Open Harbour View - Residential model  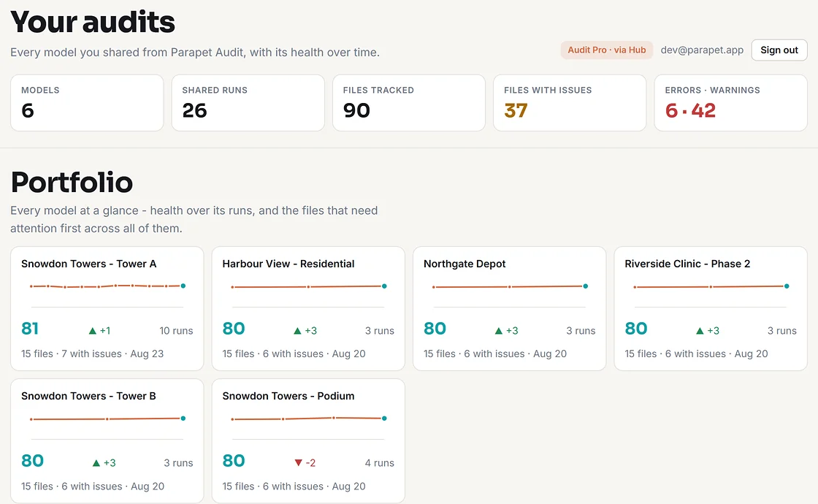pos(308,309)
